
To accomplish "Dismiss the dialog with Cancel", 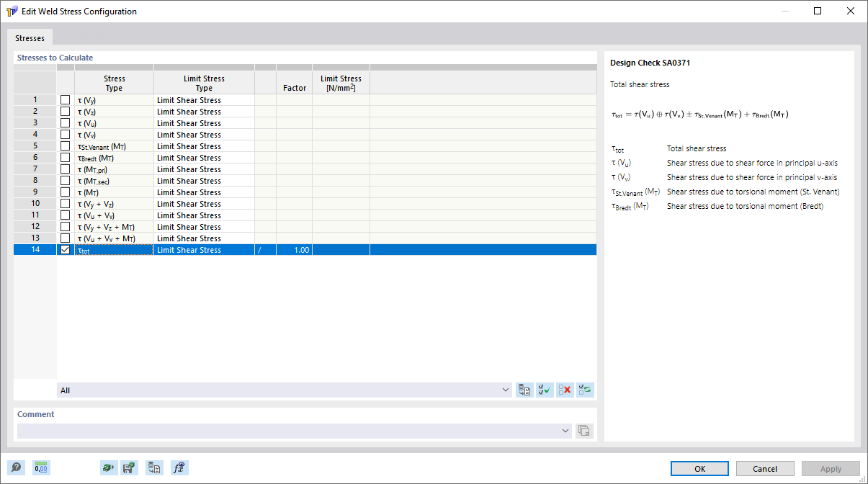I will [764, 468].
